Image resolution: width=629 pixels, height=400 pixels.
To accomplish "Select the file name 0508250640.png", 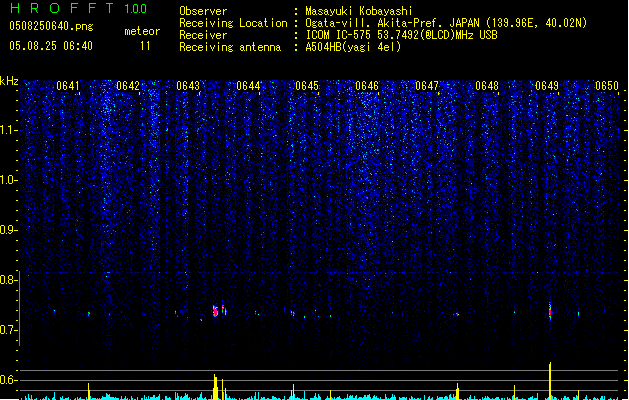I will tap(51, 26).
